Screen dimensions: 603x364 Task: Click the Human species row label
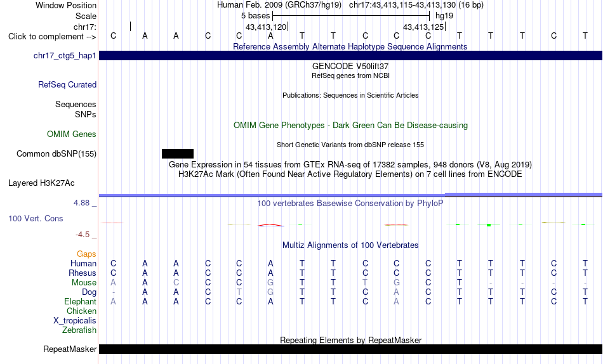[83, 264]
